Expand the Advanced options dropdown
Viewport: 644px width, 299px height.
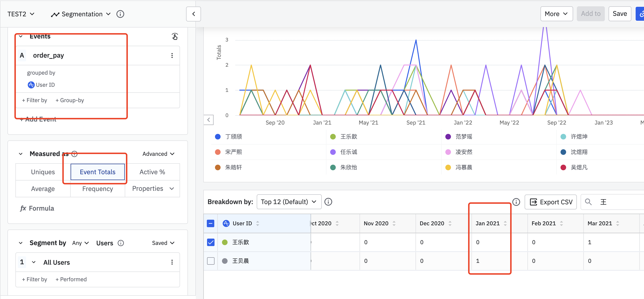click(158, 154)
